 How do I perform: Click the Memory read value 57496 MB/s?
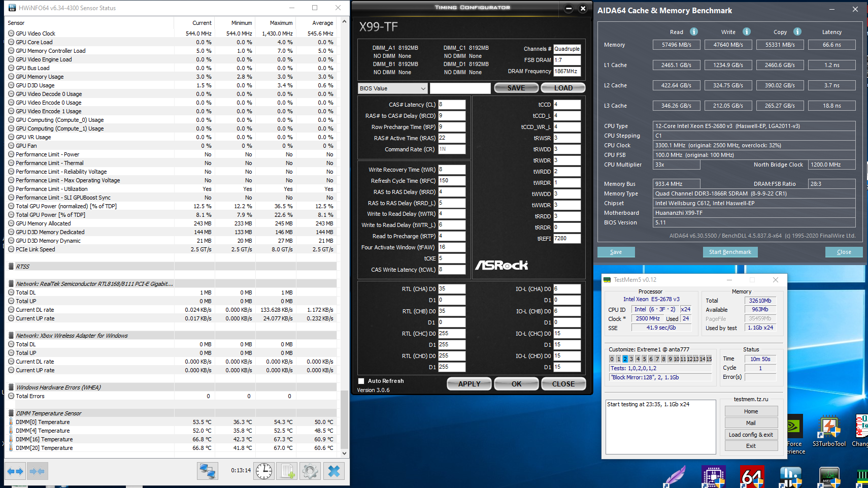(677, 45)
